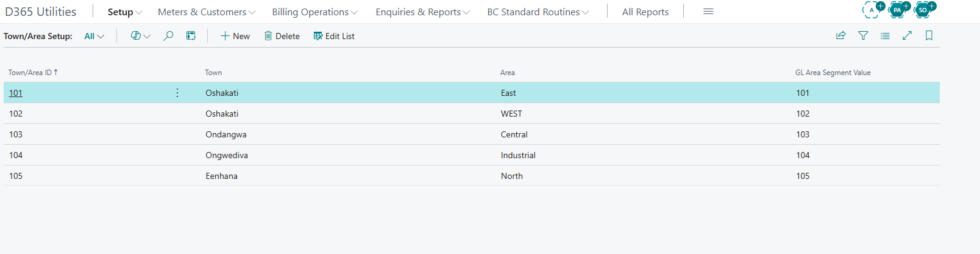This screenshot has height=254, width=980.
Task: Click the bookmark icon
Action: (929, 35)
